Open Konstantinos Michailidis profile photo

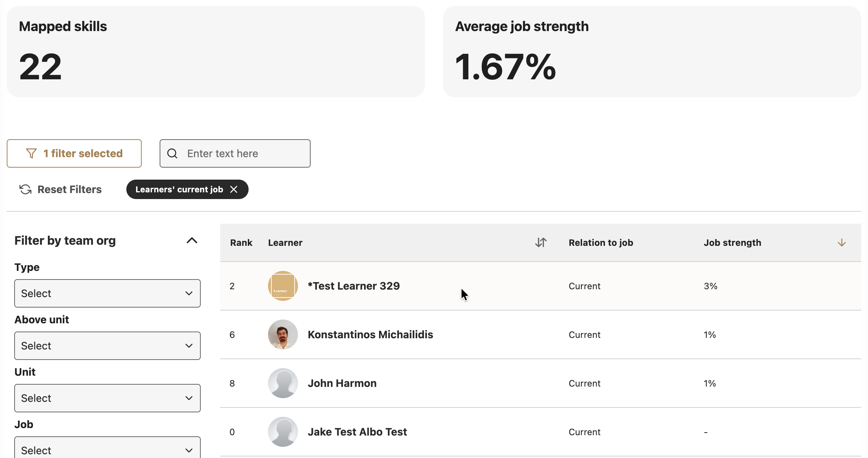pyautogui.click(x=283, y=335)
